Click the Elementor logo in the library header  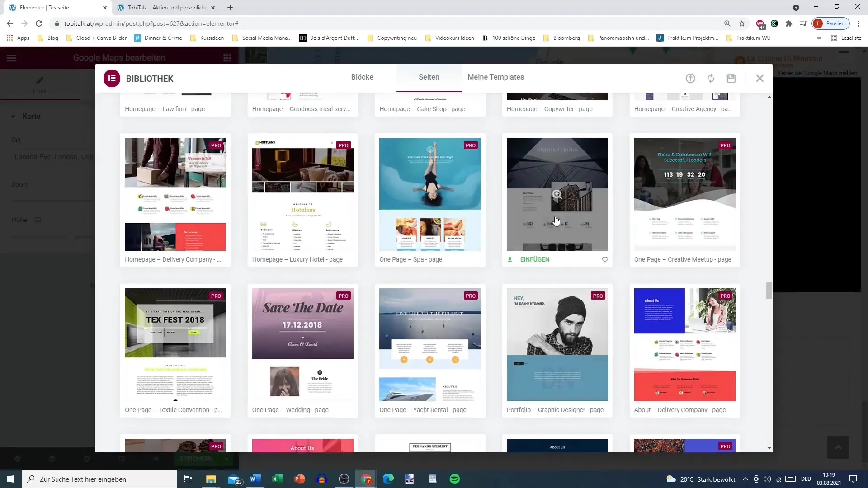pos(112,78)
